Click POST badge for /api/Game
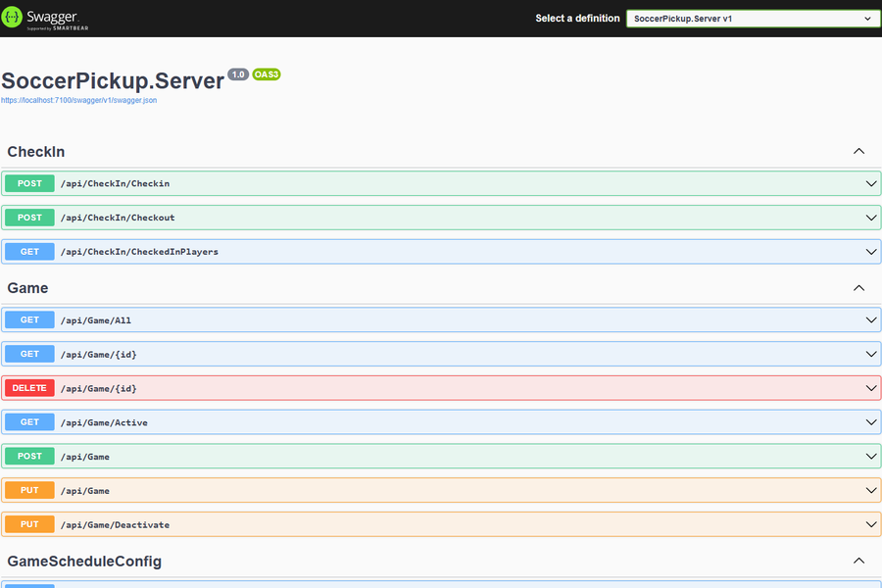882x588 pixels. [29, 456]
